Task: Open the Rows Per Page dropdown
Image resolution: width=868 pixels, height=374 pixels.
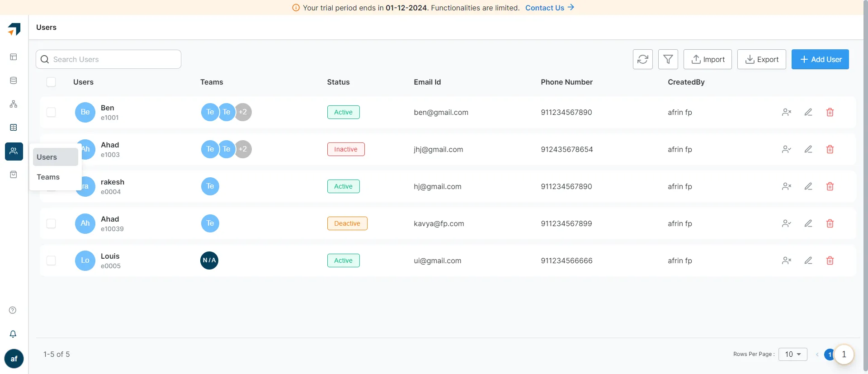Action: 793,354
